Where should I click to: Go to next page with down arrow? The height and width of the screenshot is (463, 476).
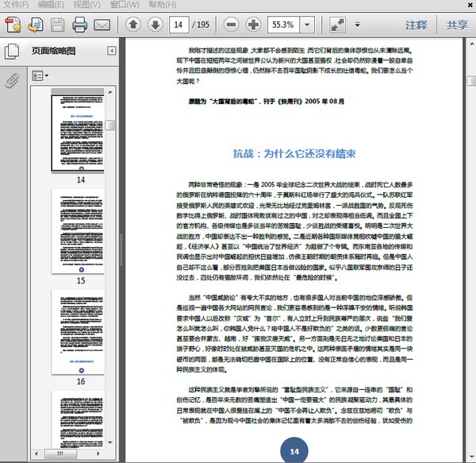click(155, 25)
